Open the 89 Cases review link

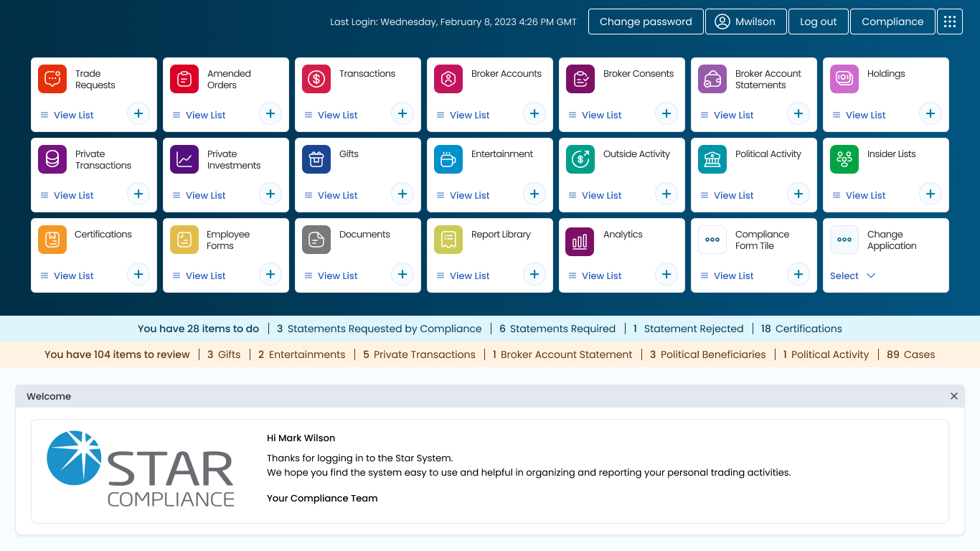pyautogui.click(x=910, y=354)
